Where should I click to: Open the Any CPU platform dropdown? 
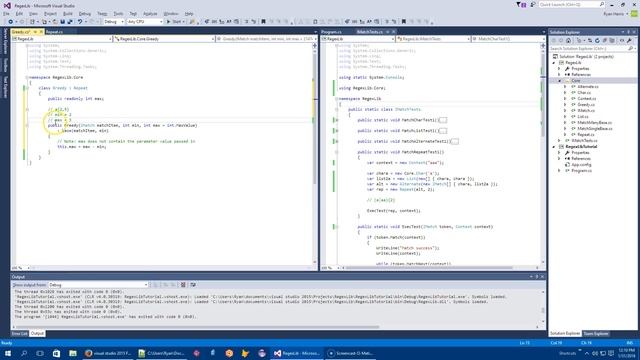145,22
